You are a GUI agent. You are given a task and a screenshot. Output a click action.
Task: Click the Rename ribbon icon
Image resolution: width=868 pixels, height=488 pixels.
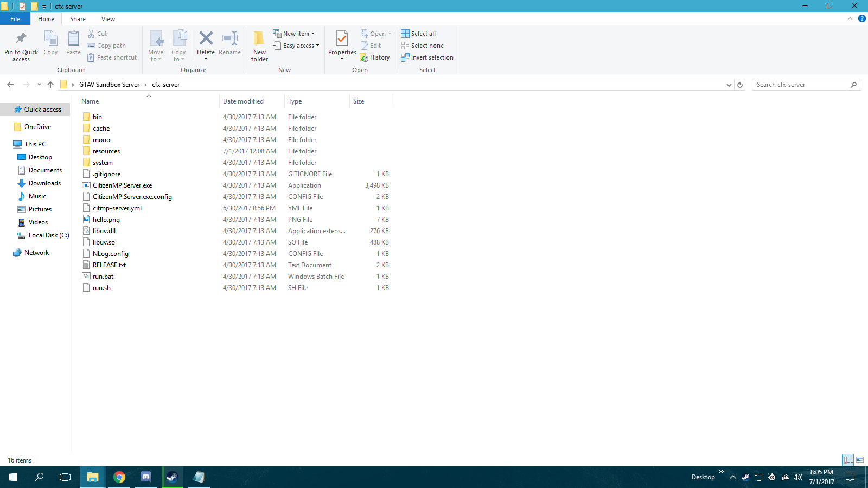230,43
